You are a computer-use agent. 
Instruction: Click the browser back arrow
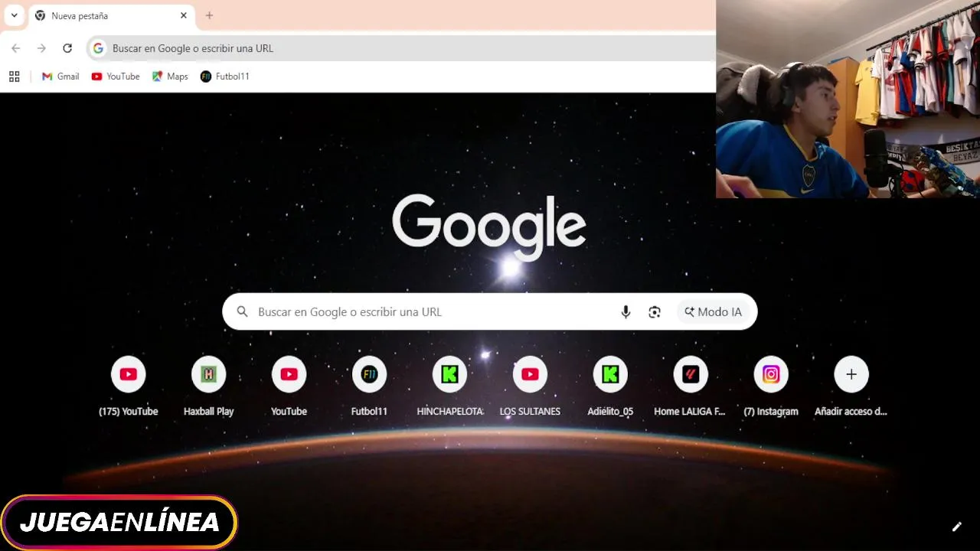tap(15, 48)
